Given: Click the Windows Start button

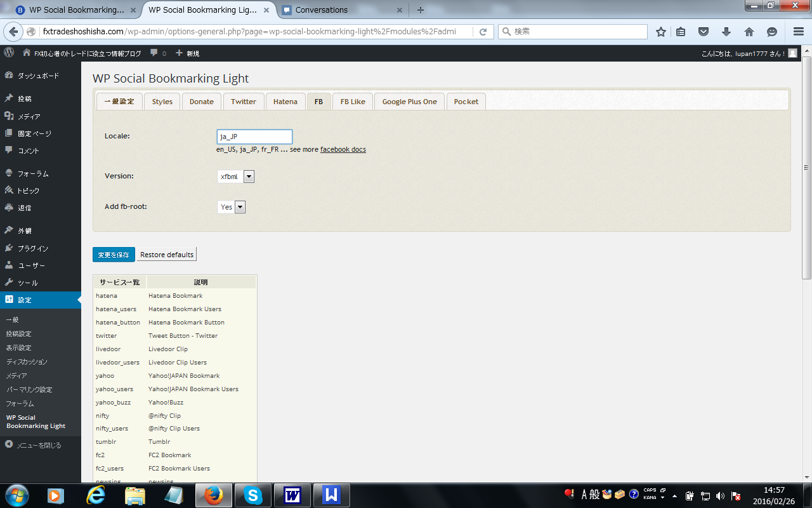Looking at the screenshot, I should [x=16, y=495].
